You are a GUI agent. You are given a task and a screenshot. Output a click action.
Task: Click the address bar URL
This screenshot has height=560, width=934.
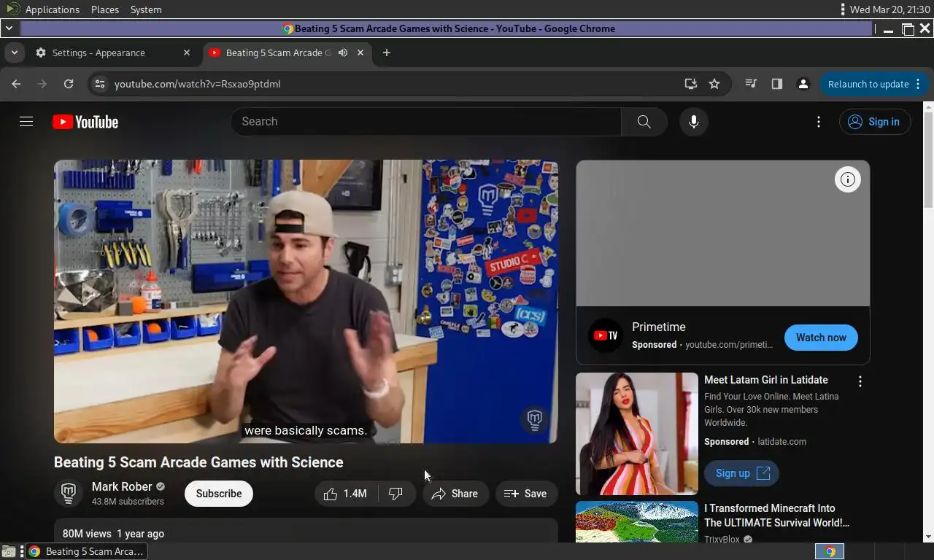click(x=198, y=84)
